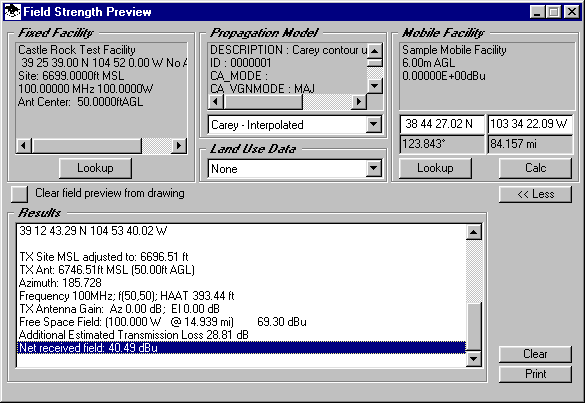Click Fixed Facility horizontal scroll left arrow
The image size is (585, 403).
coord(24,145)
